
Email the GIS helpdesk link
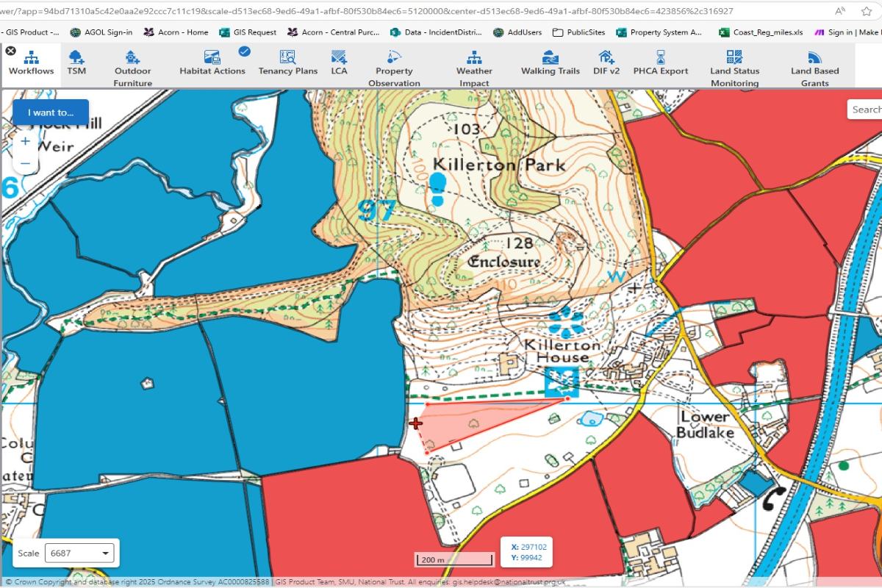[508, 581]
